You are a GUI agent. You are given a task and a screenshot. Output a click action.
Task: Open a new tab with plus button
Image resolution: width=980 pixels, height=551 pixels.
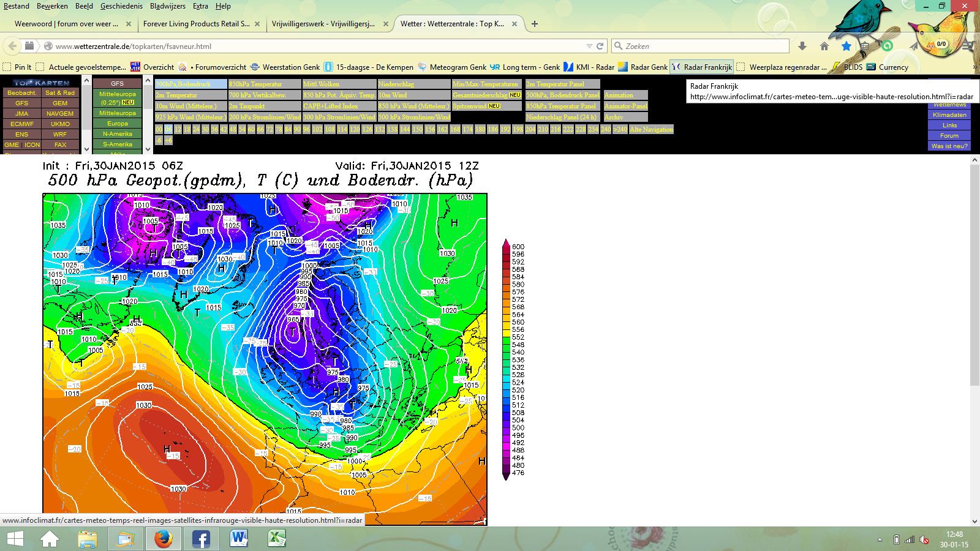[535, 24]
